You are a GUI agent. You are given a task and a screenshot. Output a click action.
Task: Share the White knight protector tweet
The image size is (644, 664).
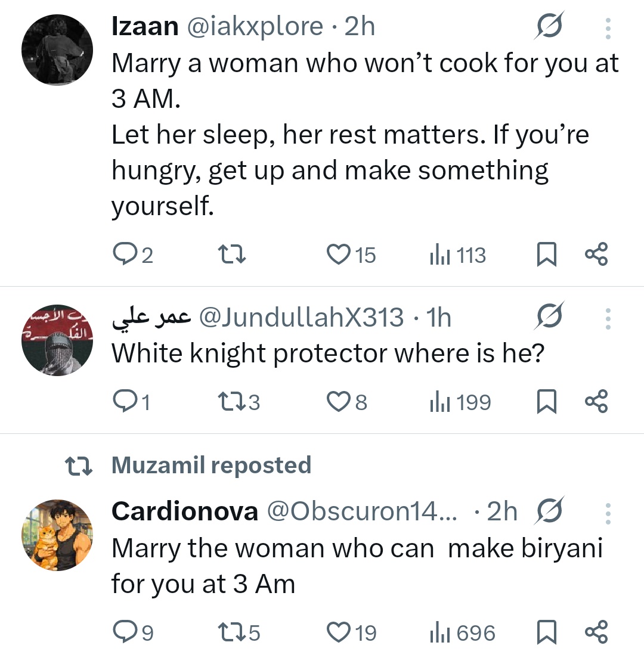596,402
